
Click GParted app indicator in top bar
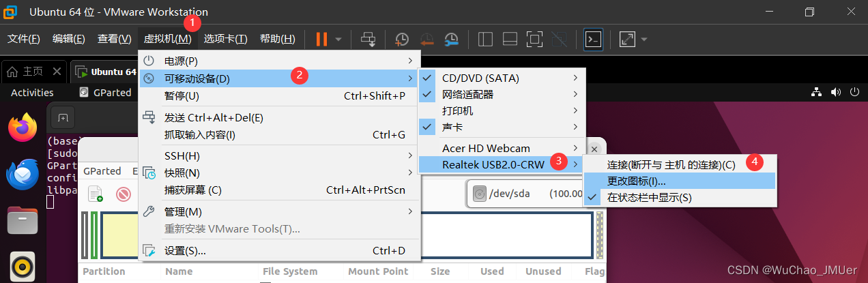[106, 92]
